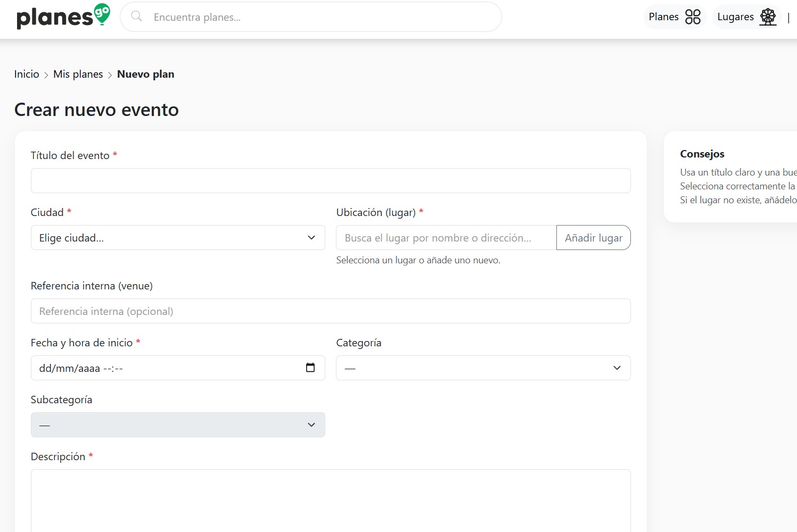Open the calendar date picker icon

310,368
